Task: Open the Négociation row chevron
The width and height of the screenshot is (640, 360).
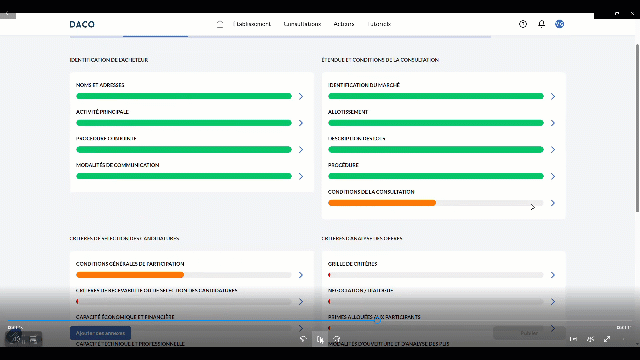Action: point(553,302)
